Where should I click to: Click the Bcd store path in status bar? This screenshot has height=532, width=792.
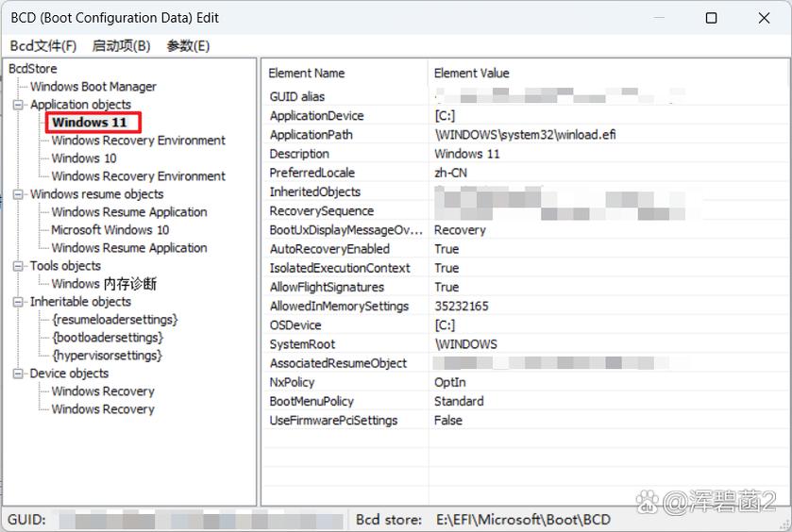[x=523, y=520]
